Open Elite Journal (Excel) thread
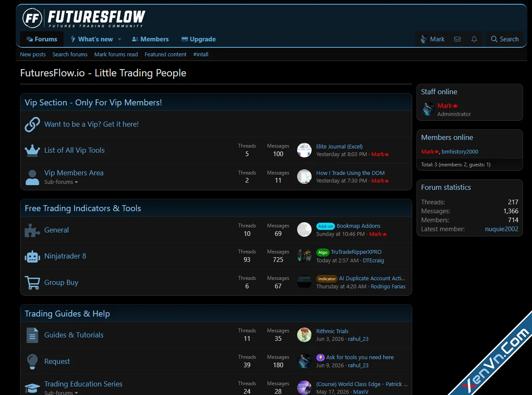532x395 pixels. pyautogui.click(x=339, y=146)
